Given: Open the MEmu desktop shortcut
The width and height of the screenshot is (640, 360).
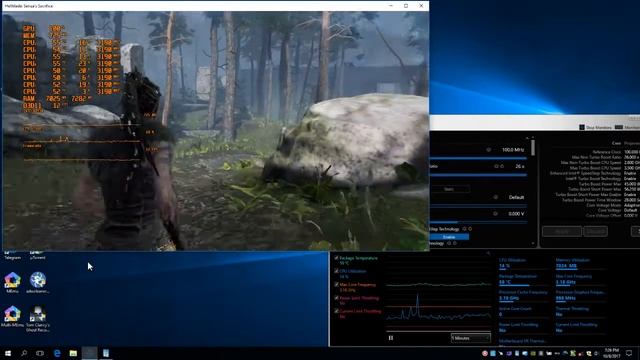Looking at the screenshot, I should (x=12, y=282).
